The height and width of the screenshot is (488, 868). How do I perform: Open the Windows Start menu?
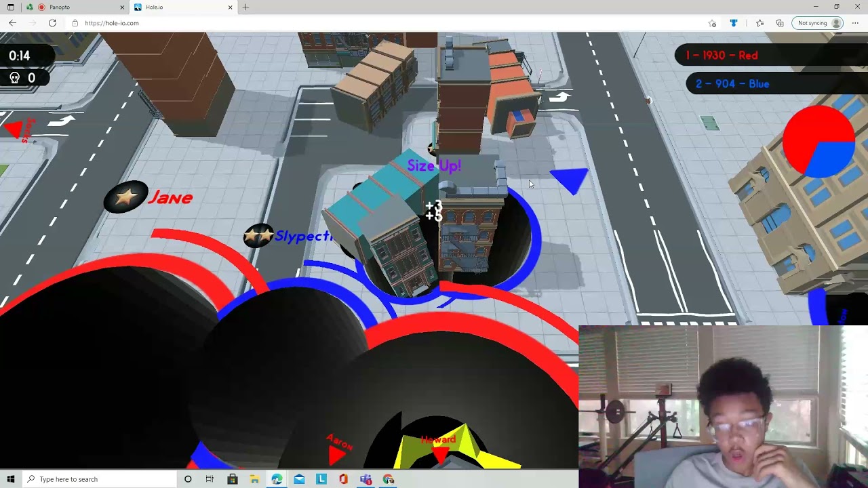click(11, 479)
